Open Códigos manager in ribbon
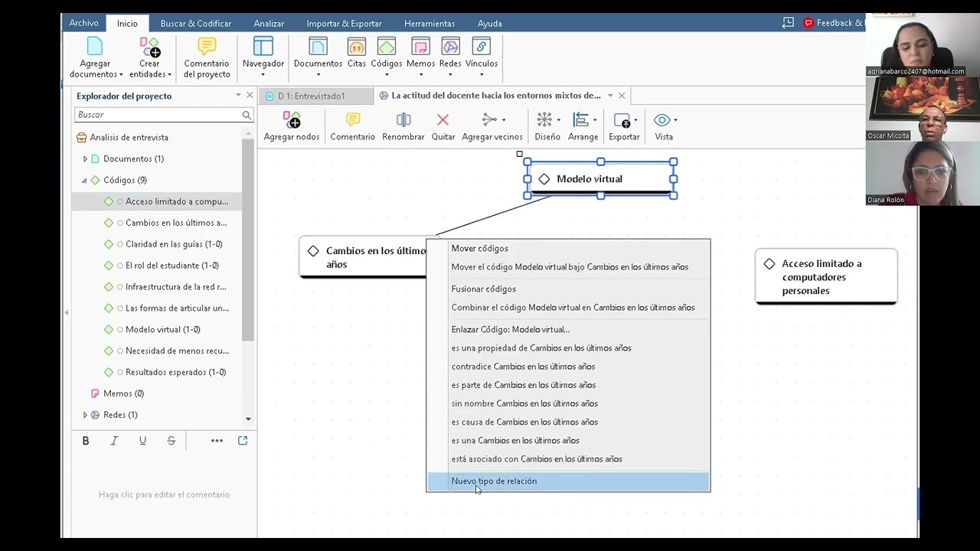 [387, 57]
